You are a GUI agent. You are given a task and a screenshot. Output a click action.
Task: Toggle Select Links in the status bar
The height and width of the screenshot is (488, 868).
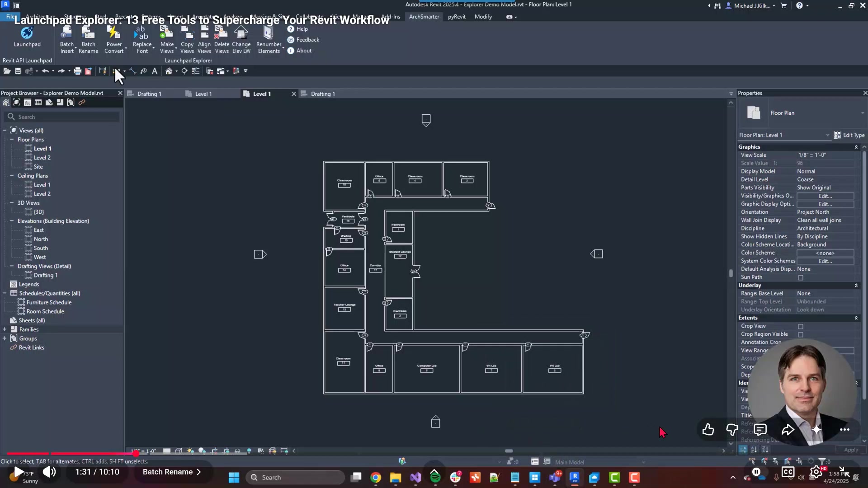(x=752, y=461)
